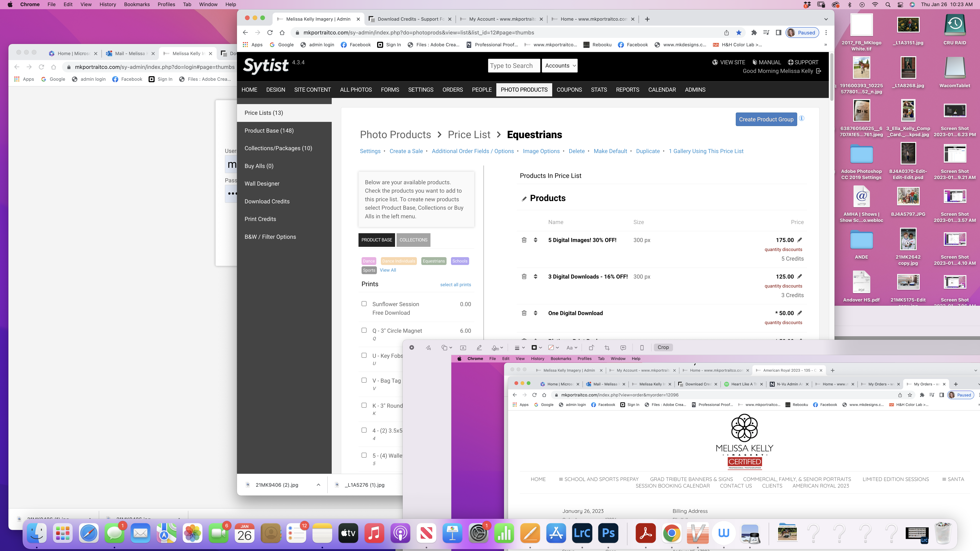Open Photoshop from the Dock

(x=608, y=533)
